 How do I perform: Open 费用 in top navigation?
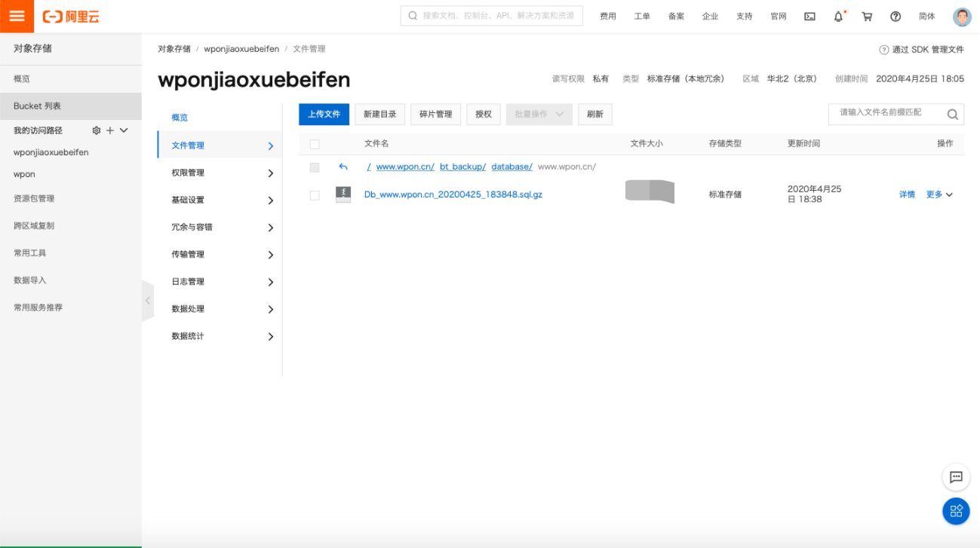608,17
